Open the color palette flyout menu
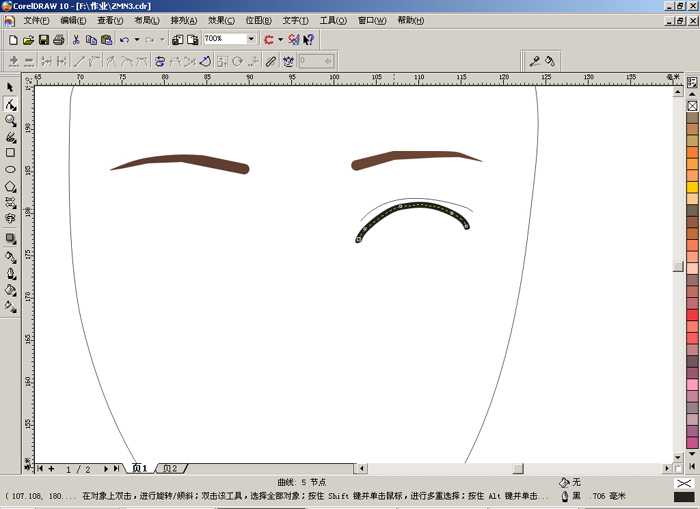This screenshot has height=509, width=700. 692,83
